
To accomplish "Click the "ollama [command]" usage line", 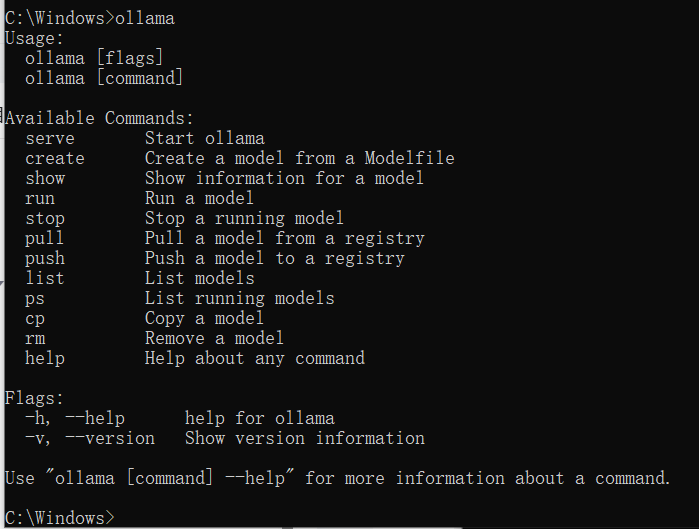I will click(x=104, y=78).
